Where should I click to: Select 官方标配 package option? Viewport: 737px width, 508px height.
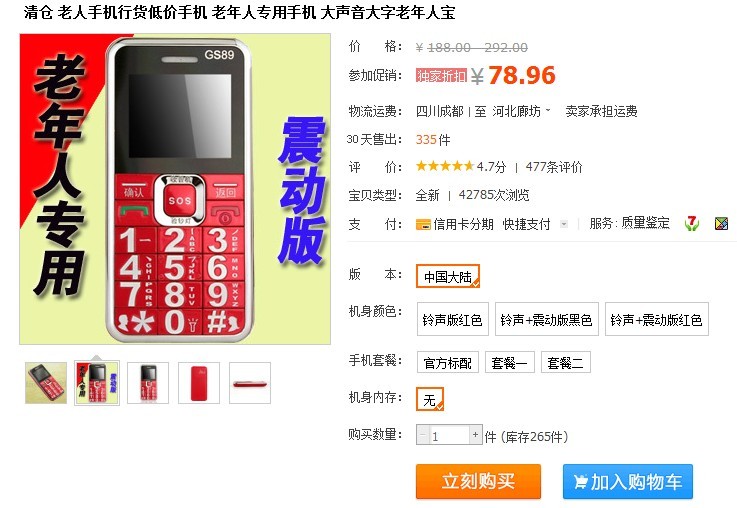pos(447,362)
